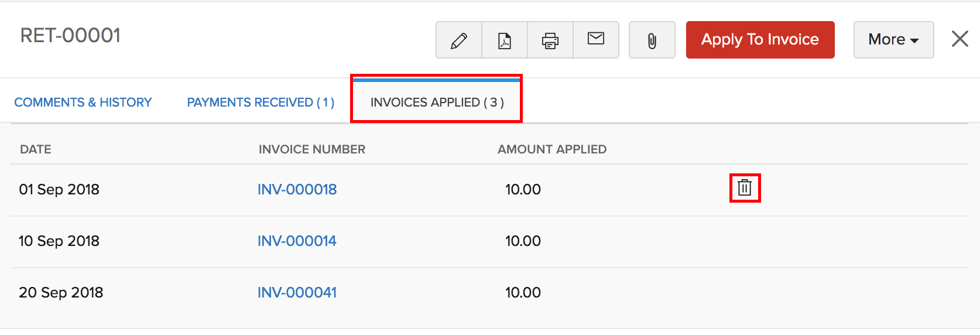Select the Invoices Applied tab
980x335 pixels.
[x=437, y=102]
